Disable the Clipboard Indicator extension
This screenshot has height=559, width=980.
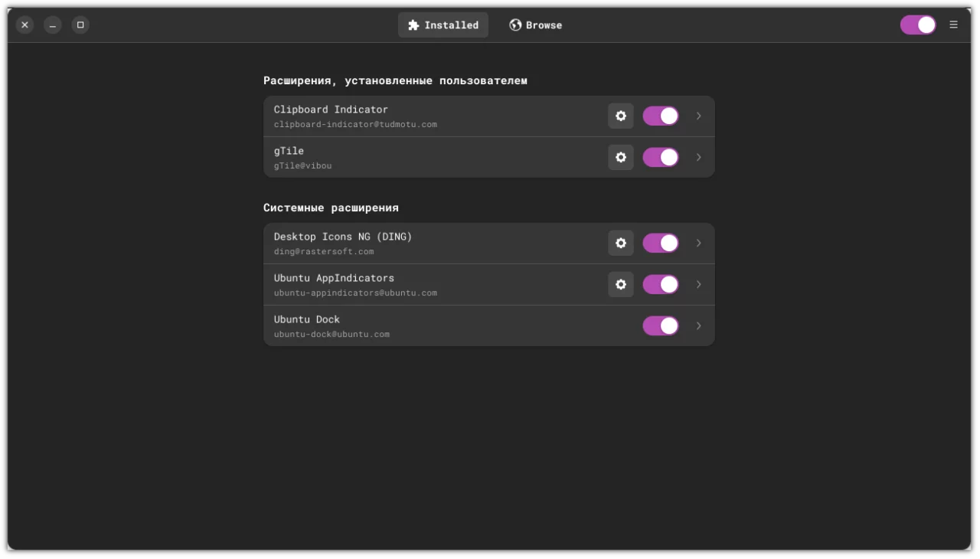pyautogui.click(x=660, y=116)
